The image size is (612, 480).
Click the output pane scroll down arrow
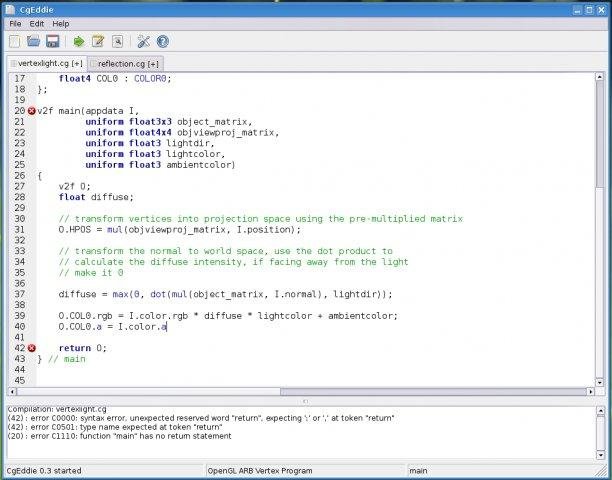600,455
